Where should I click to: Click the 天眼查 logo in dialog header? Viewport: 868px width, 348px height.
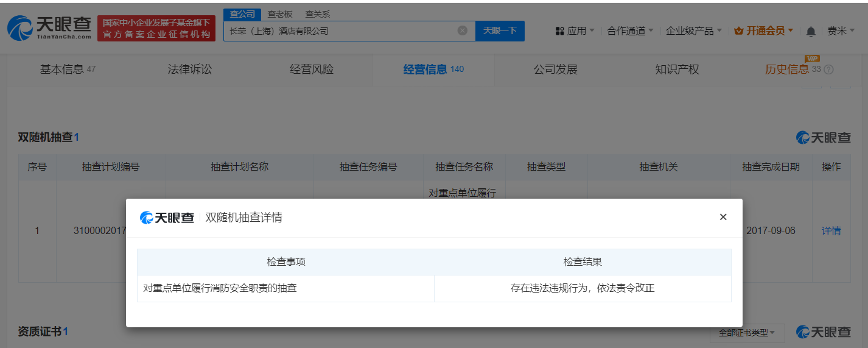coord(167,218)
